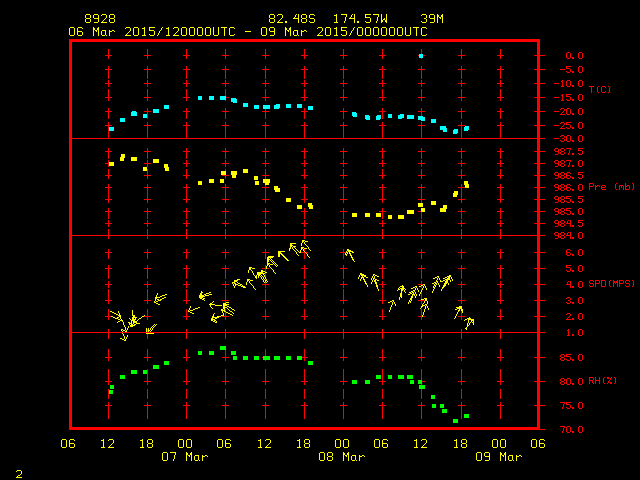
Task: Click the -30.0 temperature tick label
Action: coord(569,139)
